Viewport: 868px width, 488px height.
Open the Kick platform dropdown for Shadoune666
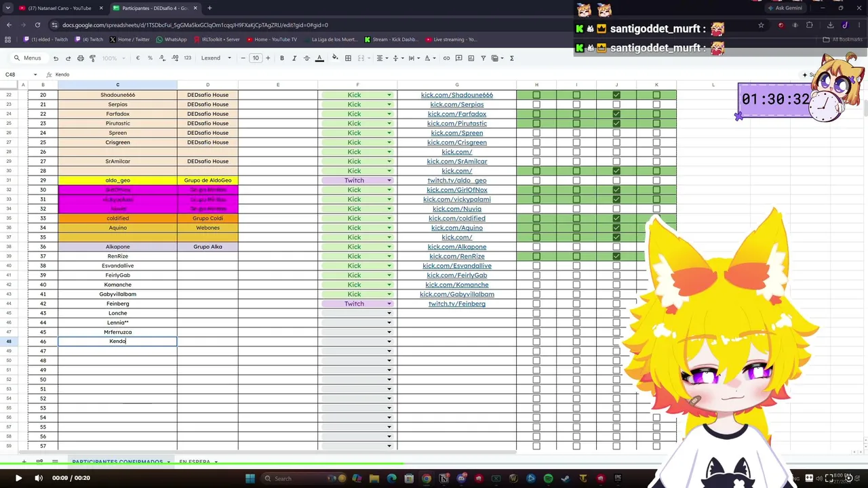click(389, 95)
